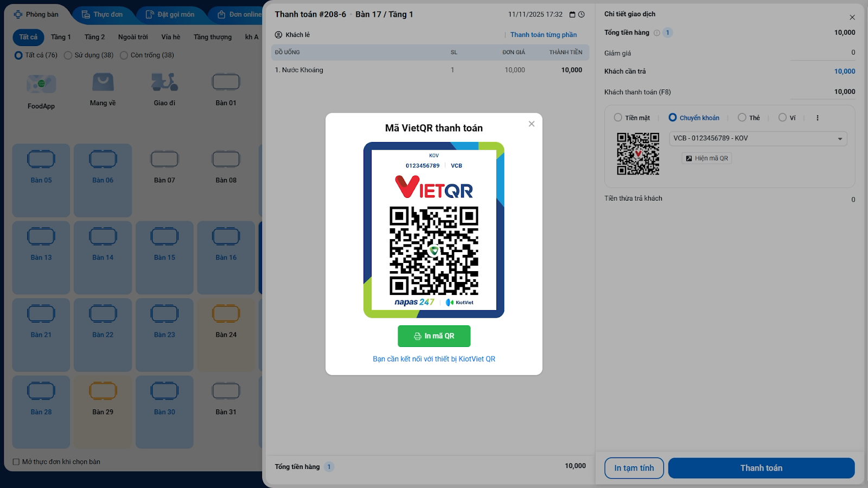
Task: Pick table Bàn 14
Action: point(103,258)
